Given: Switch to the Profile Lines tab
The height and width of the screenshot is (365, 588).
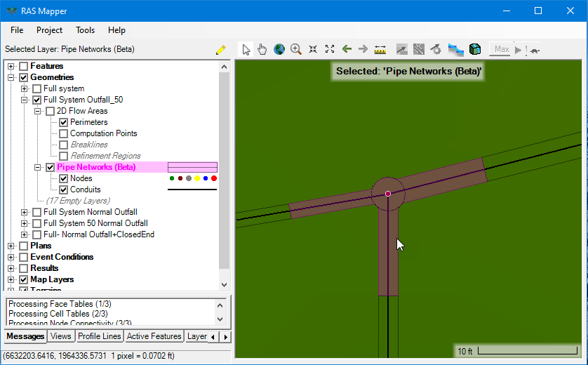Looking at the screenshot, I should click(x=99, y=336).
